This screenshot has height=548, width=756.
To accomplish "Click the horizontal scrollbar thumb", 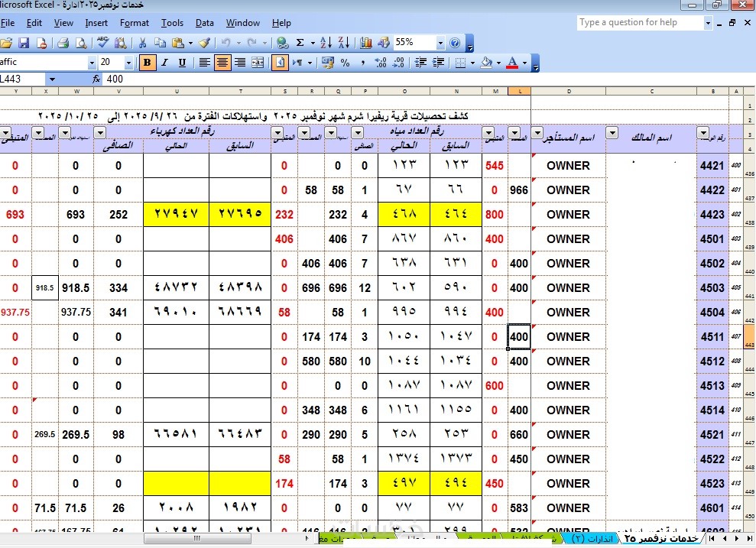I will (x=196, y=538).
